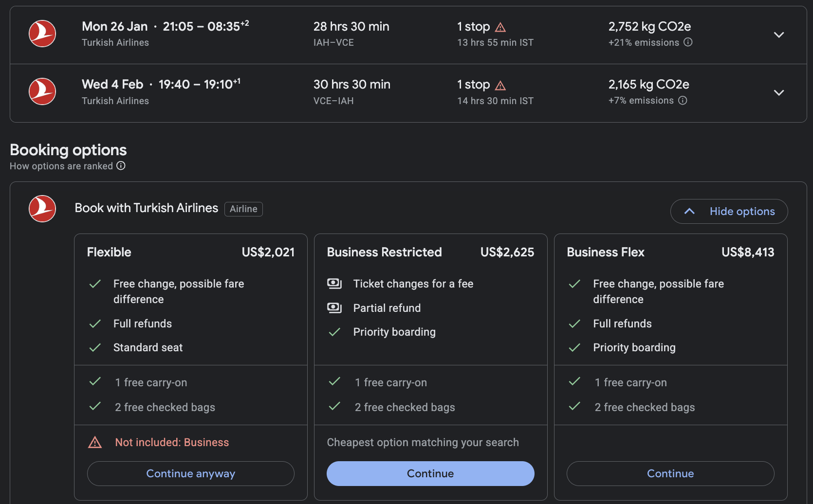
Task: Click Turkish Airlines logo on Mon 26 Jan flight
Action: (42, 34)
